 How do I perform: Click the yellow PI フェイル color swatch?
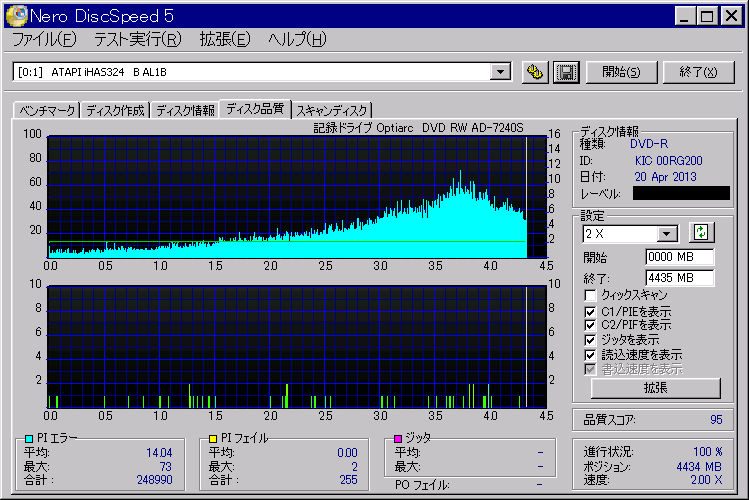click(213, 438)
